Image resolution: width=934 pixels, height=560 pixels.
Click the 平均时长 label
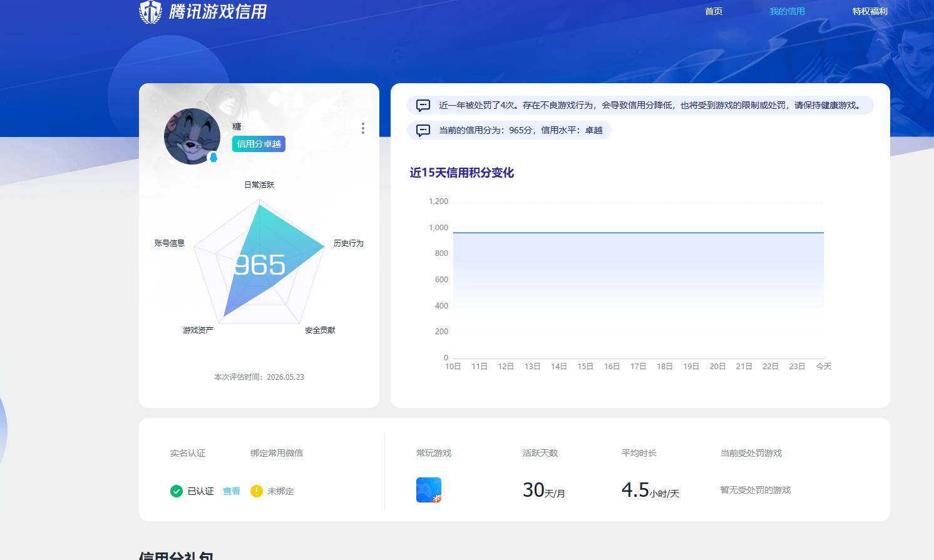tap(639, 453)
